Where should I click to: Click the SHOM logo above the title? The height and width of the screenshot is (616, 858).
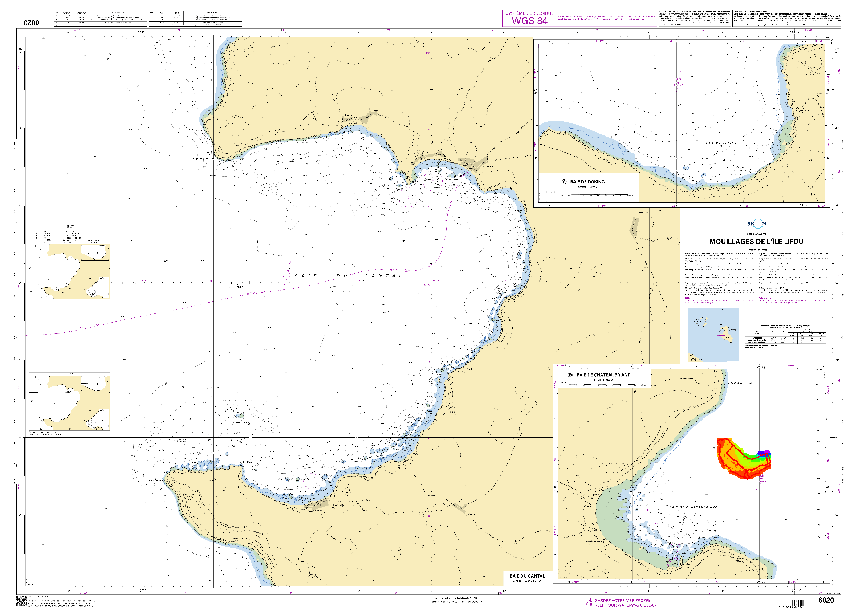tap(756, 224)
